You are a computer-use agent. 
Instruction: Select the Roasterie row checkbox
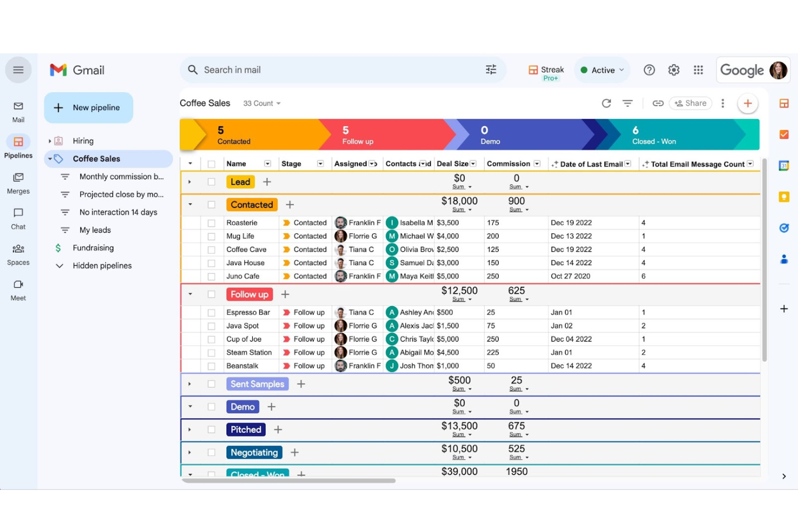click(211, 223)
